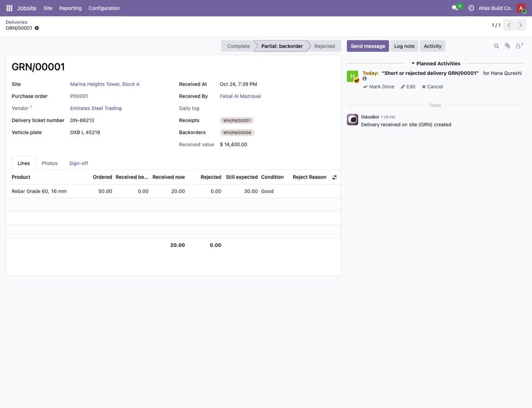This screenshot has height=408, width=532.
Task: Click the Log note button
Action: [x=404, y=46]
